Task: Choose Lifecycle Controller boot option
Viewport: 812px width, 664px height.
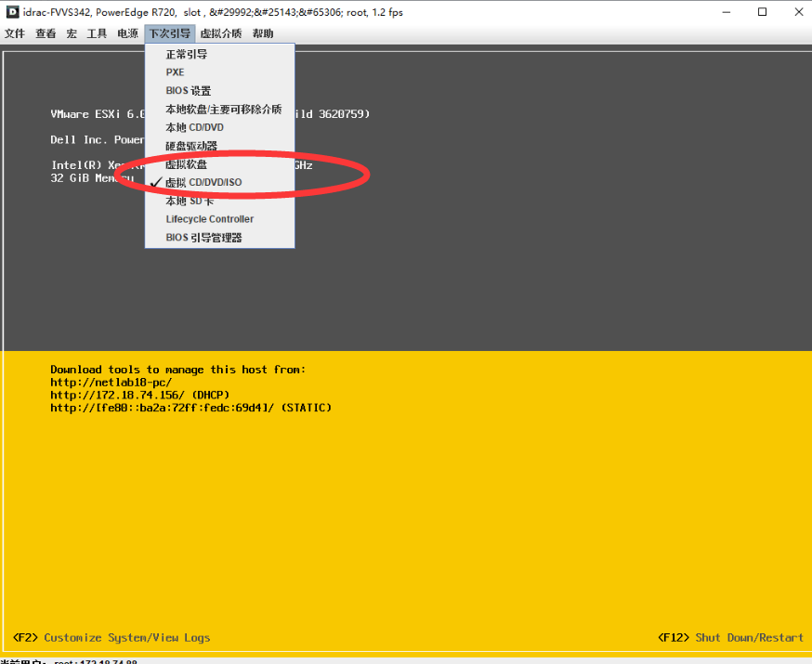Action: [219, 219]
